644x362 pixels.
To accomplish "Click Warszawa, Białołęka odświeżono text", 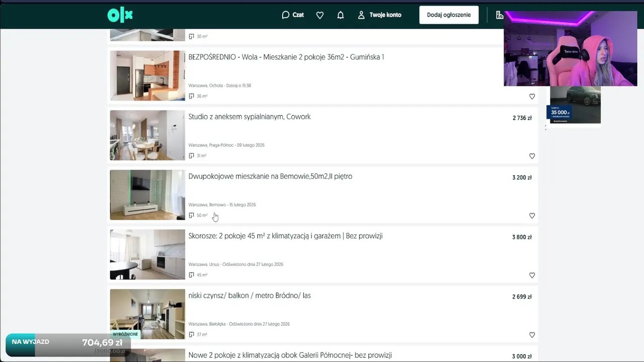I will pos(238,324).
